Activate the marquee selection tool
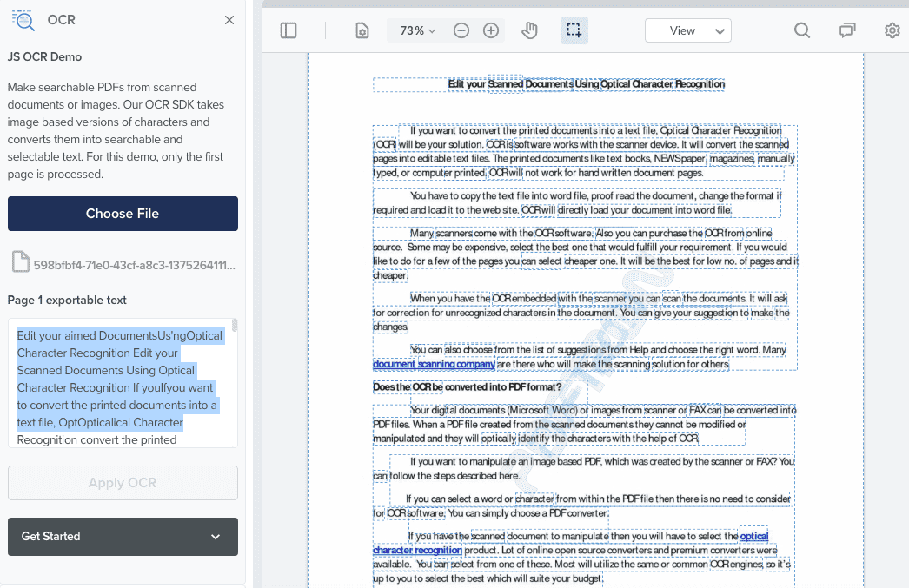Image resolution: width=909 pixels, height=588 pixels. coord(574,30)
